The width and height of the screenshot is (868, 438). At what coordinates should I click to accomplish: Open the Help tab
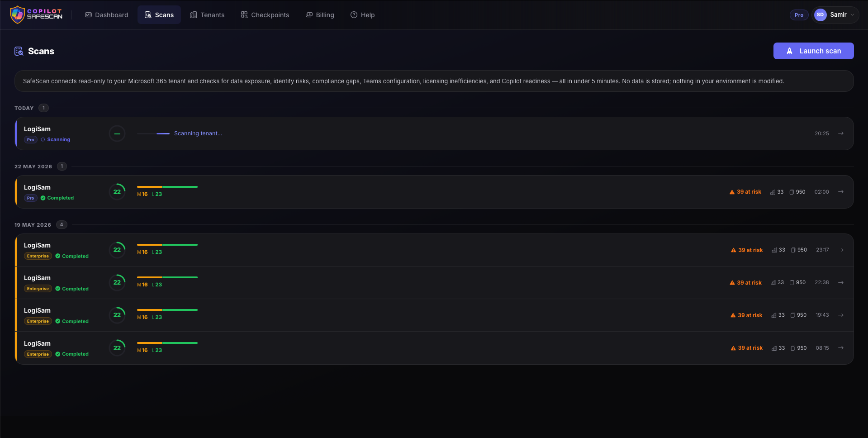point(363,15)
